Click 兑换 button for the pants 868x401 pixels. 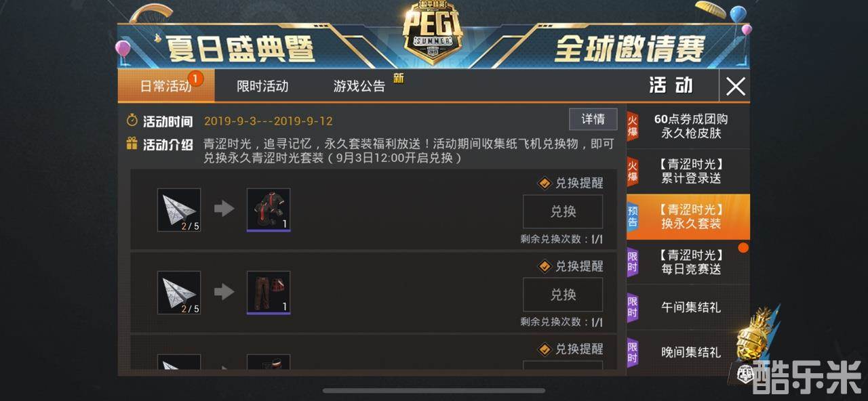click(x=563, y=295)
